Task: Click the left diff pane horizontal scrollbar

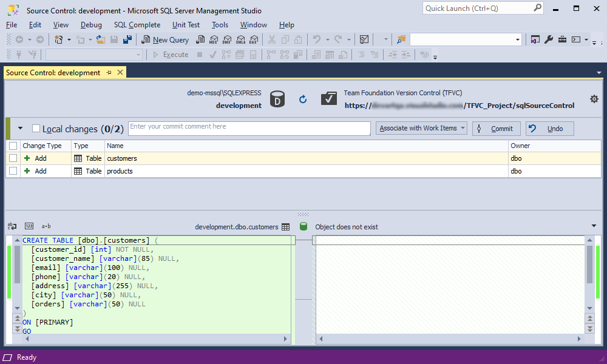Action: [156, 339]
